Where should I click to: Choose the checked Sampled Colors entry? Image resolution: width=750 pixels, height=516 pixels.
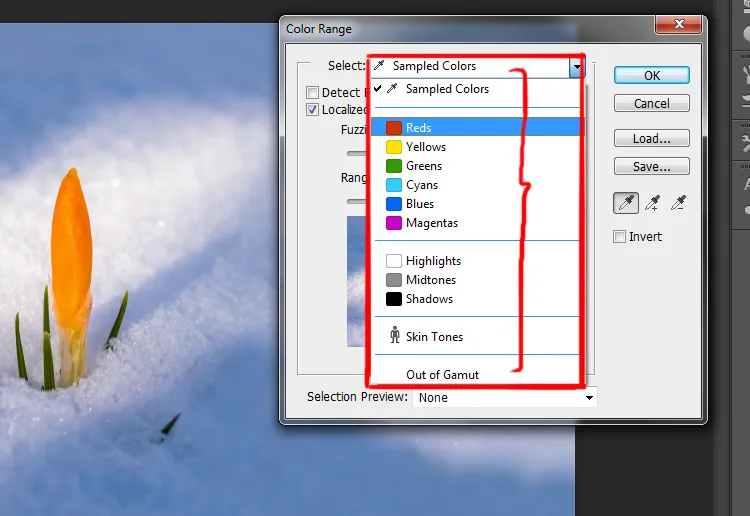477,89
